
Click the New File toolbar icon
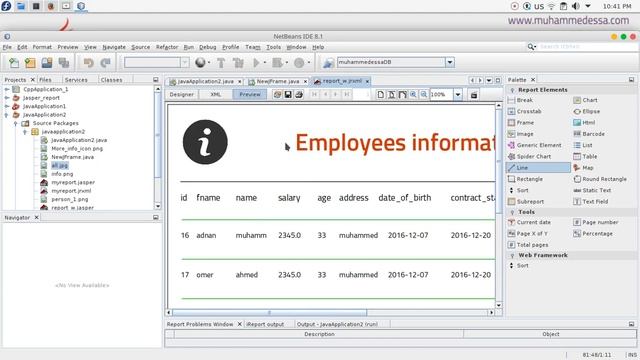[14, 62]
